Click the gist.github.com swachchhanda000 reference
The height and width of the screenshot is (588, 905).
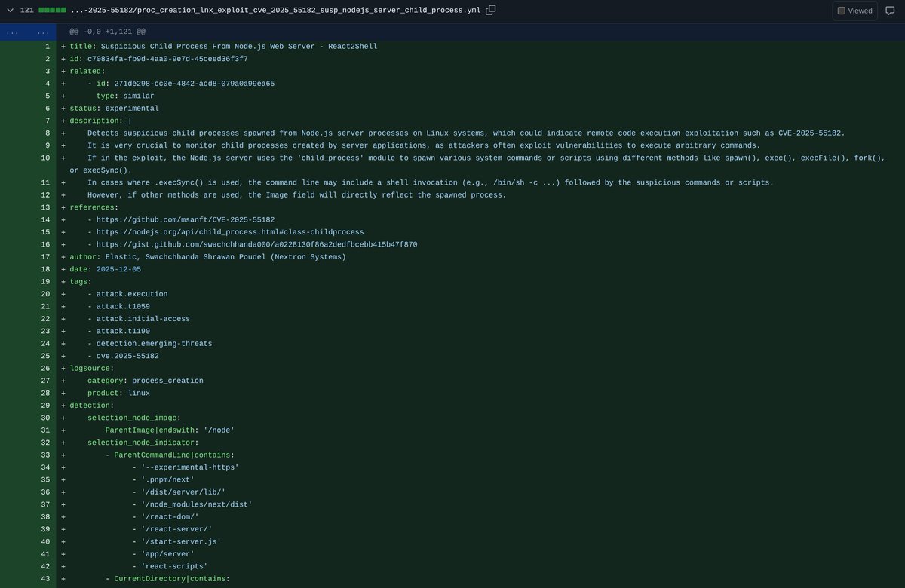(256, 244)
